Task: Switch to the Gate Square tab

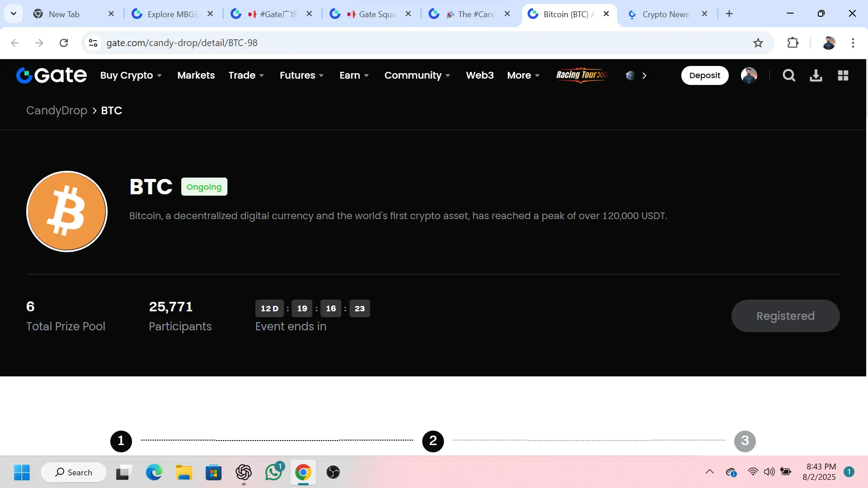Action: pyautogui.click(x=371, y=14)
